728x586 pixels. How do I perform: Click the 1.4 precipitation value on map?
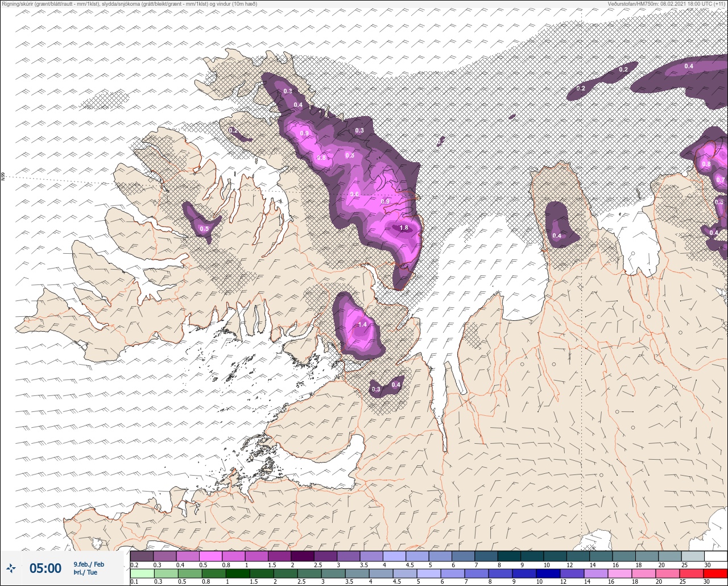tap(362, 324)
